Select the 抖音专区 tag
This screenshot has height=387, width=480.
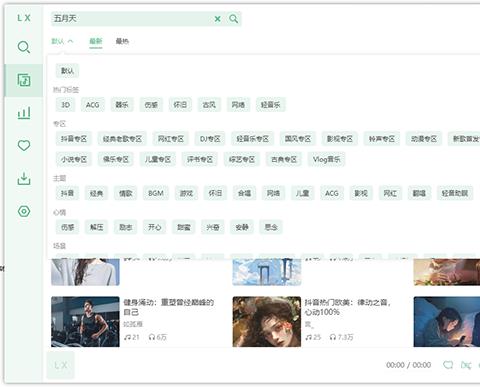point(74,139)
